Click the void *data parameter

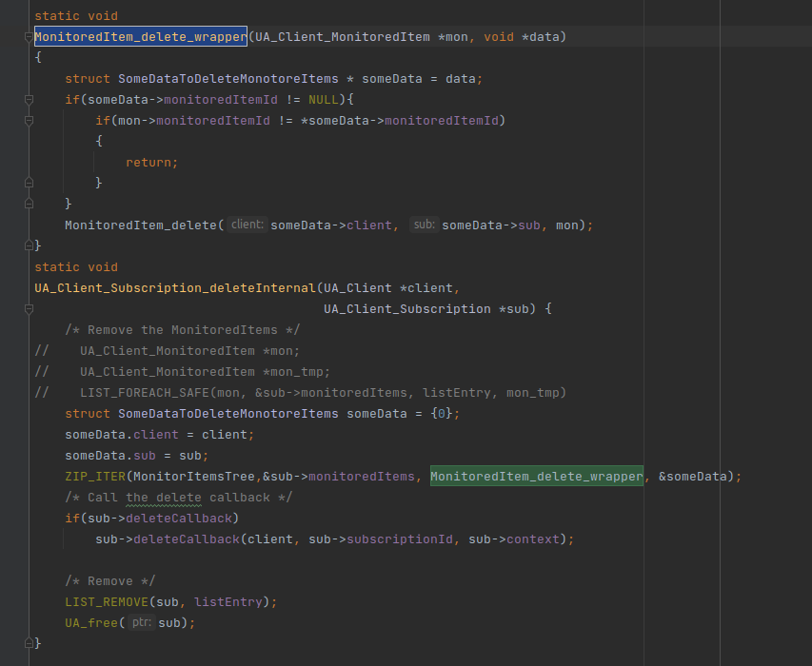(x=522, y=37)
